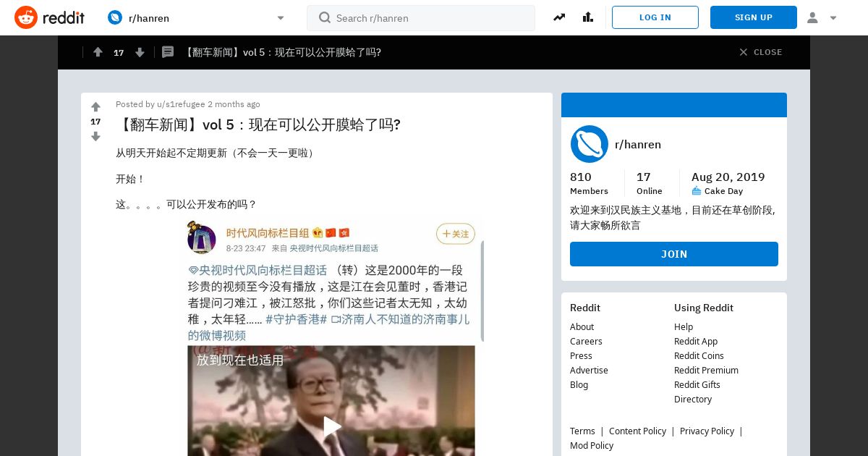This screenshot has height=456, width=868.
Task: Open the All chart icon
Action: 588,17
